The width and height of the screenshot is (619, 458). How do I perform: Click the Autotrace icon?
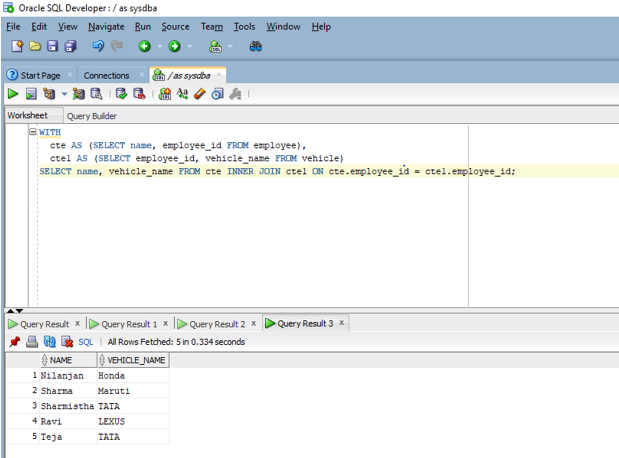coord(79,94)
